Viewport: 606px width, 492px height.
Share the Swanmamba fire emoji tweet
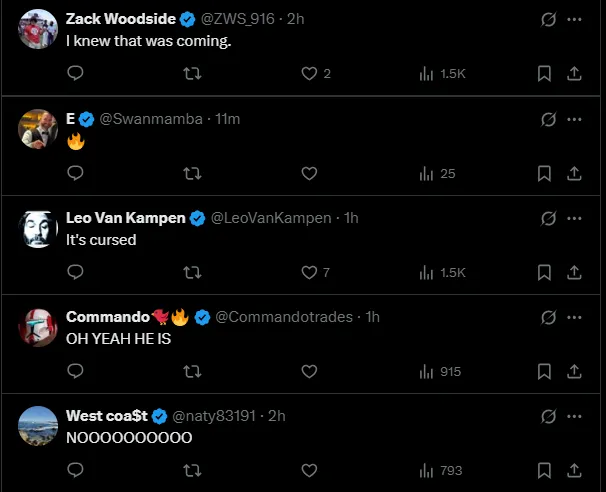(575, 173)
